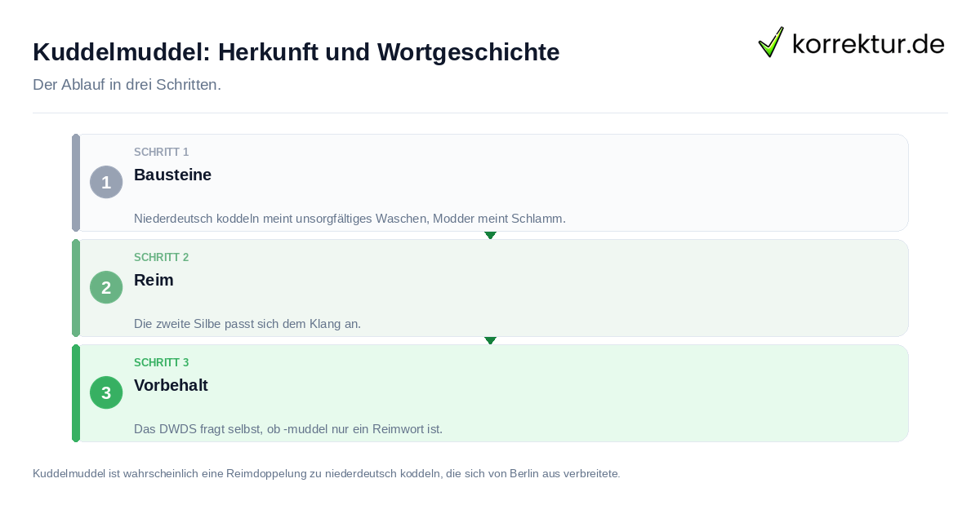The height and width of the screenshot is (514, 980).
Task: Select the gray step 1 circle
Action: [x=106, y=182]
